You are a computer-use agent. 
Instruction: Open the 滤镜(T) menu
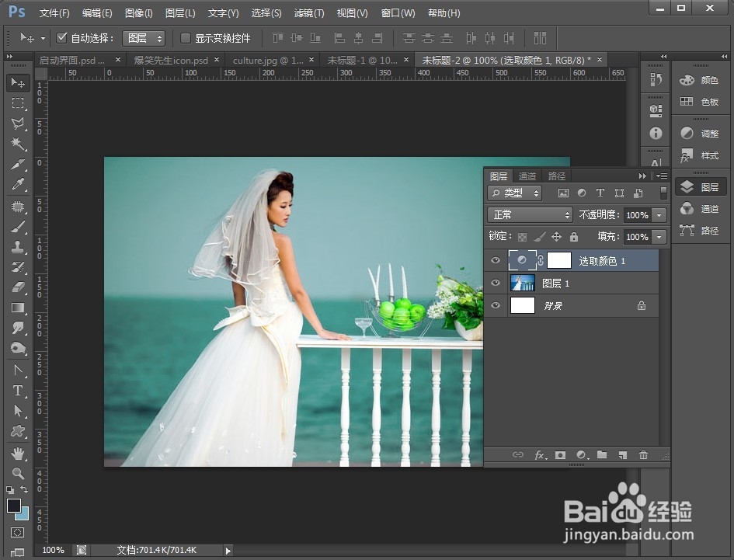point(309,13)
